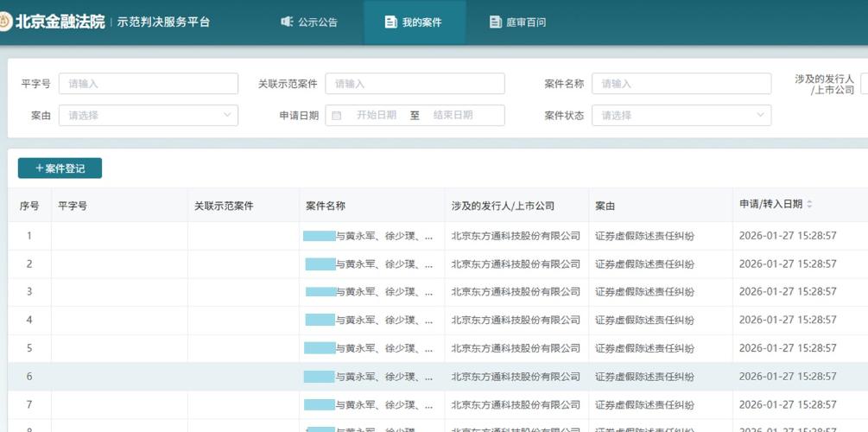868x432 pixels.
Task: Click the 庭审百问 document icon
Action: pos(495,22)
